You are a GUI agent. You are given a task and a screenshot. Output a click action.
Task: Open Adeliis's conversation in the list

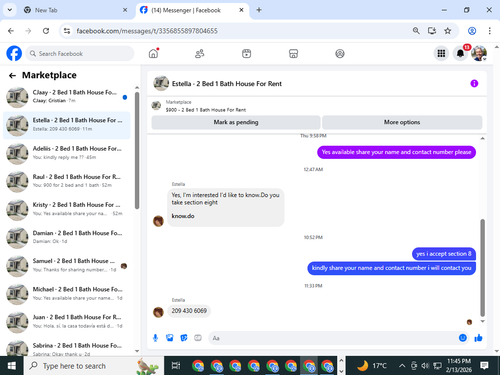pos(67,153)
